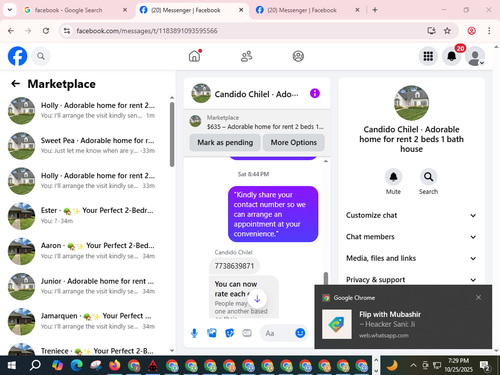Image resolution: width=500 pixels, height=375 pixels.
Task: Open Jamarquen Your Perfect conversation
Action: point(86,321)
